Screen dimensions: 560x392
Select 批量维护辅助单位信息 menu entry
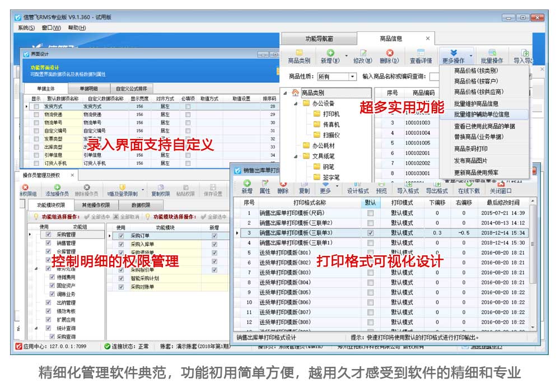coord(482,114)
